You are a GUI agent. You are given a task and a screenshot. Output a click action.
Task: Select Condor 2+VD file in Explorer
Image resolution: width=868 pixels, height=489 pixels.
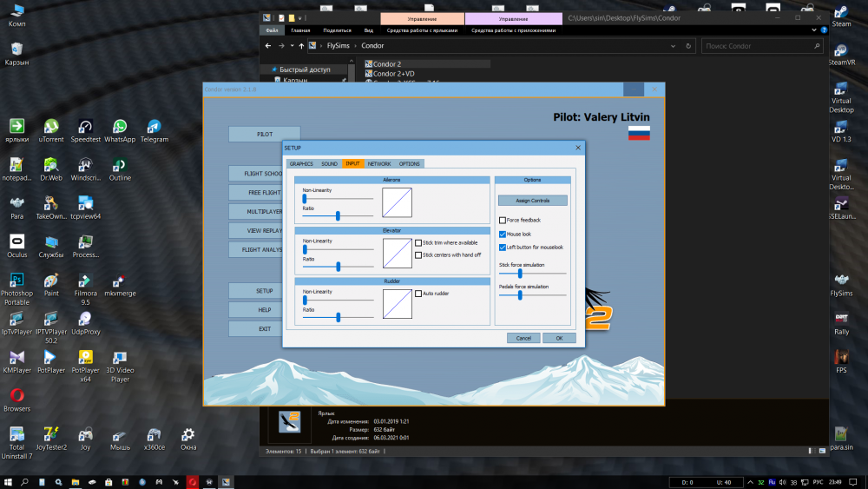coord(393,74)
